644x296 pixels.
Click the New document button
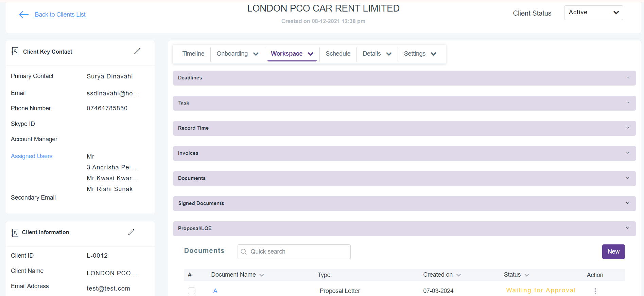[613, 252]
